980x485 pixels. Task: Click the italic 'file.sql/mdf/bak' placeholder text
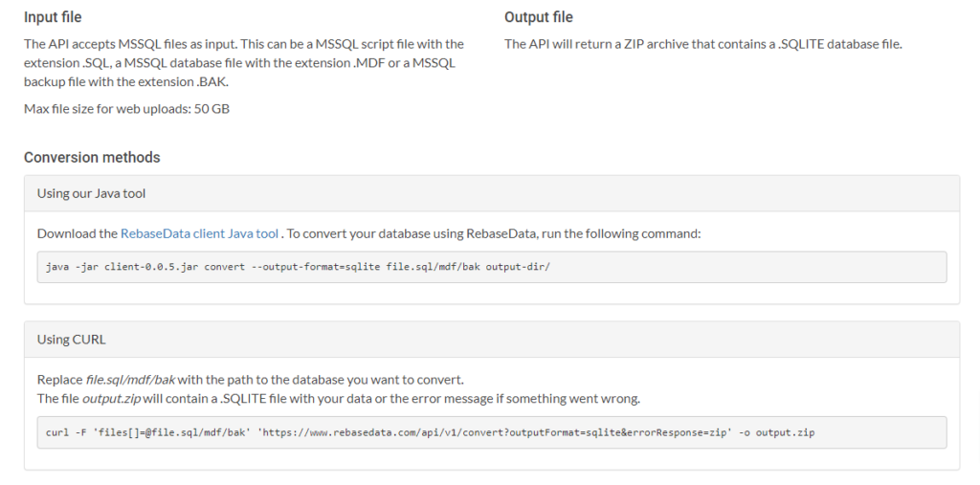coord(130,380)
